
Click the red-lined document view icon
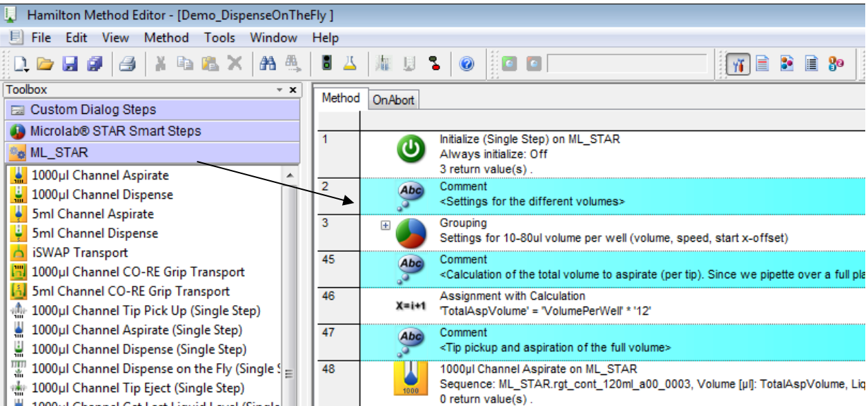(762, 64)
